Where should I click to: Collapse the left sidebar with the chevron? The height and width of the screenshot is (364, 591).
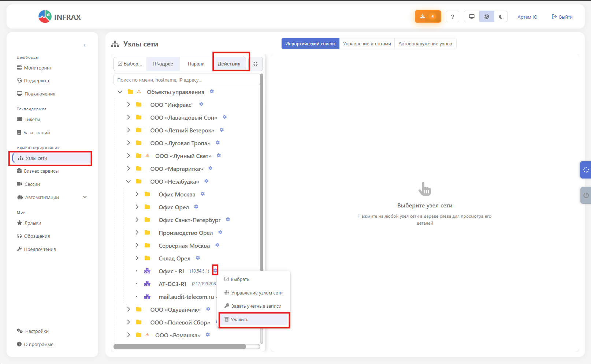click(85, 45)
